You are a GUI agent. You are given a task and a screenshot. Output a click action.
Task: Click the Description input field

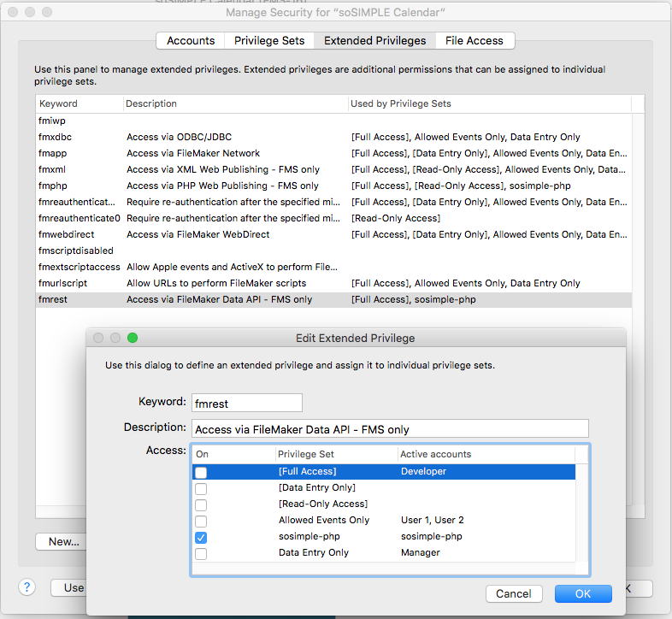point(390,428)
